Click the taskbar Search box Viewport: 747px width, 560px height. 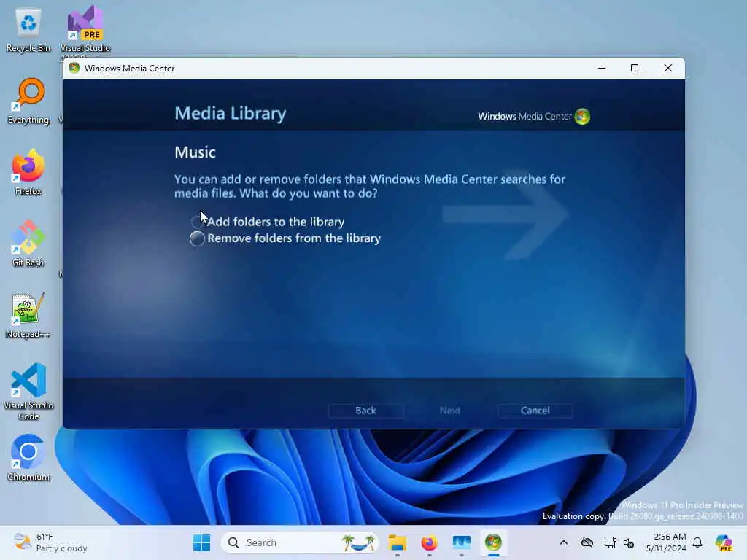point(300,542)
